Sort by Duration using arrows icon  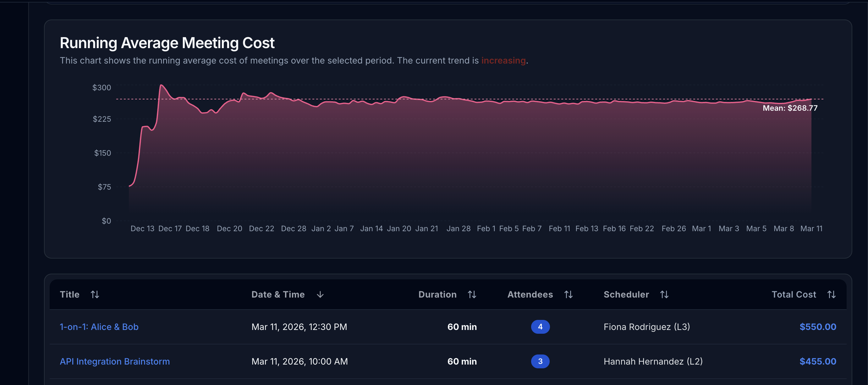tap(472, 295)
